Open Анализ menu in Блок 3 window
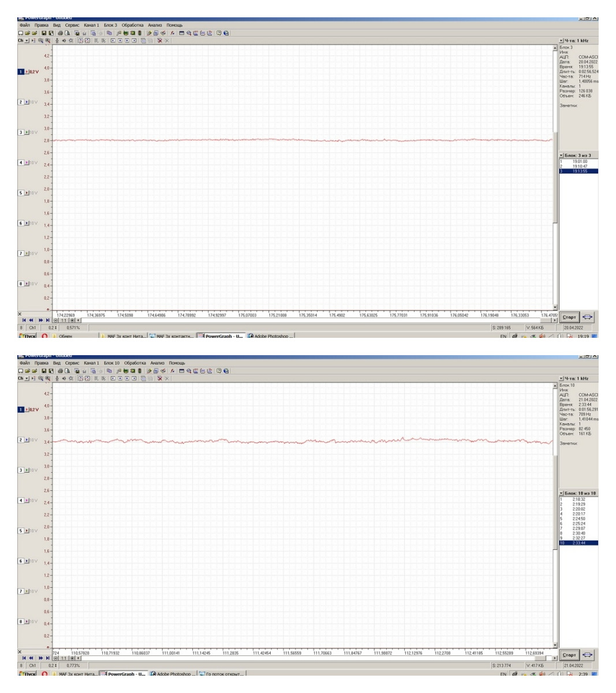This screenshot has width=616, height=693. click(x=155, y=25)
